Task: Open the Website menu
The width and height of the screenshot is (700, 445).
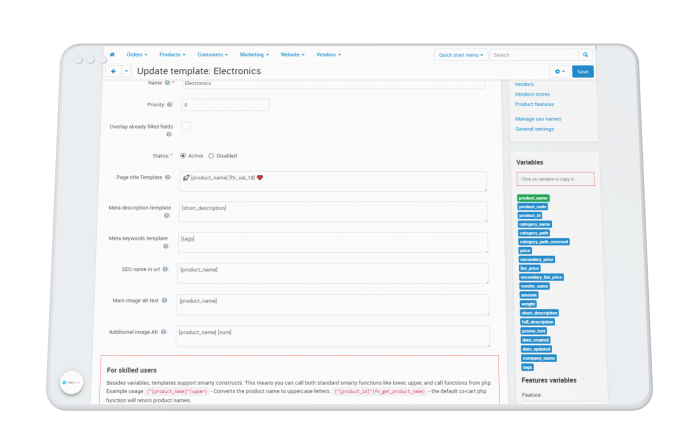Action: point(292,54)
